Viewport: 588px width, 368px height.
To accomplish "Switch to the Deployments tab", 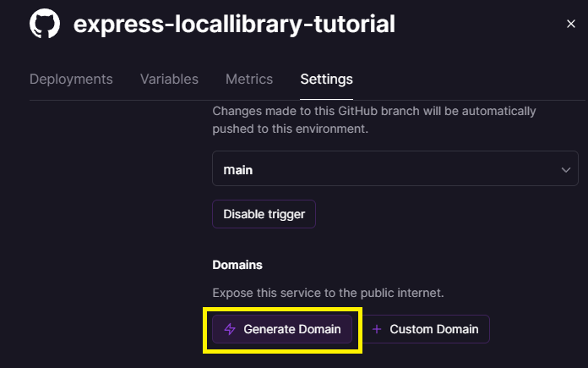I will (x=71, y=79).
